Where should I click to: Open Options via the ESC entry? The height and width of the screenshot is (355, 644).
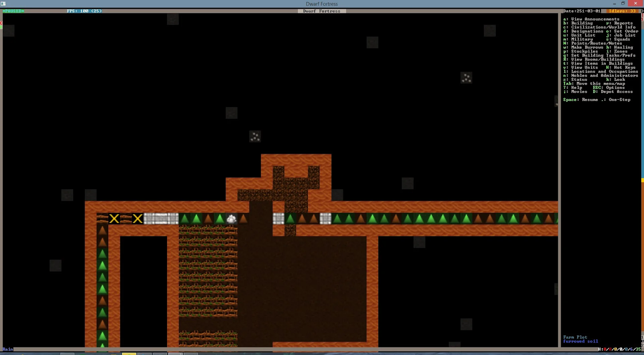click(x=609, y=88)
